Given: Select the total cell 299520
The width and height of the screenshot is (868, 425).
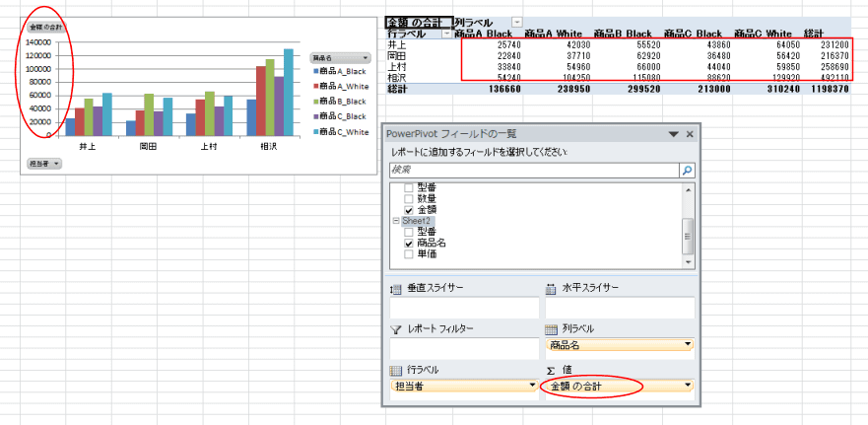Looking at the screenshot, I should (628, 89).
